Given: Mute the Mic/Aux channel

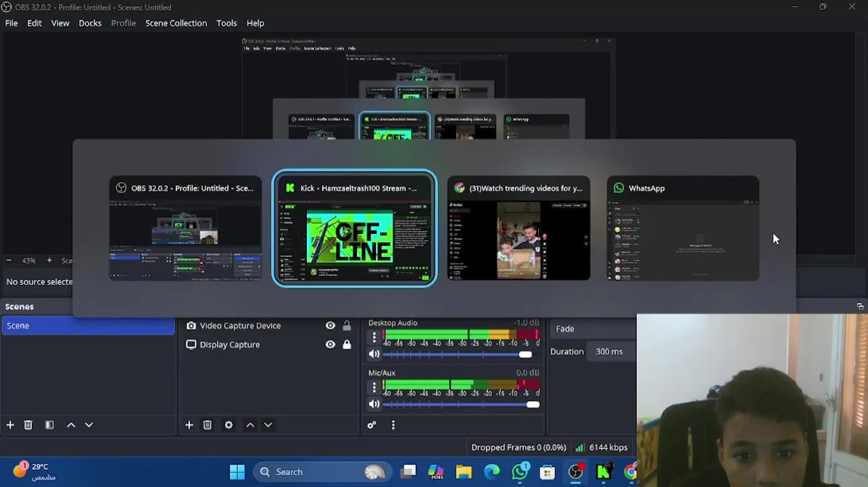Looking at the screenshot, I should click(374, 404).
